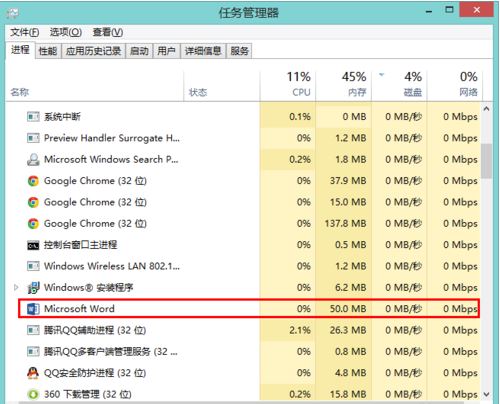
Task: Click the 137.8 MB memory value
Action: point(346,224)
